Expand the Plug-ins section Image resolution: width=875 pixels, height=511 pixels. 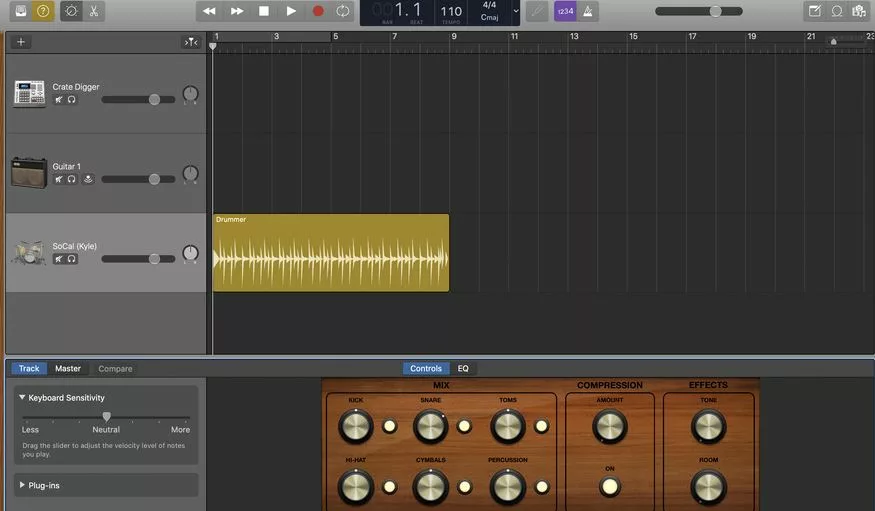(x=22, y=485)
